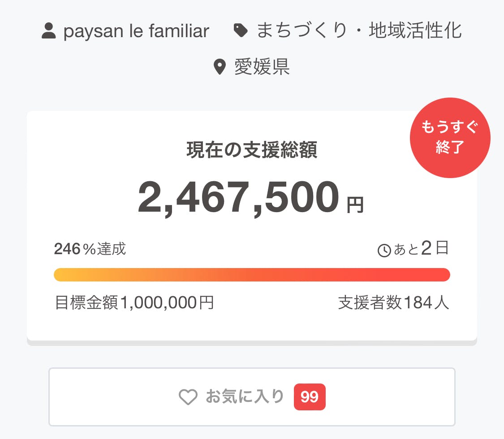Click the 目標金額1,000,000円 goal text
This screenshot has height=439, width=504.
pos(134,303)
